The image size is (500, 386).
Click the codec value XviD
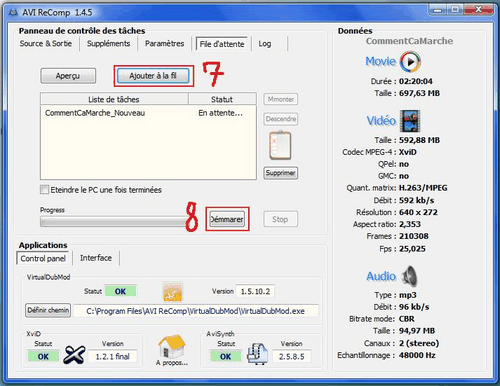[x=408, y=152]
